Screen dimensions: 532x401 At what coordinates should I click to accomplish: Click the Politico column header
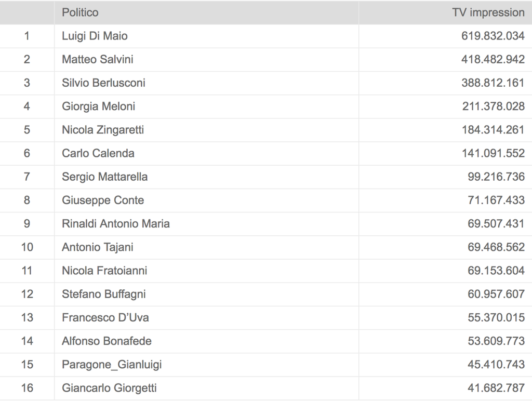coord(80,12)
